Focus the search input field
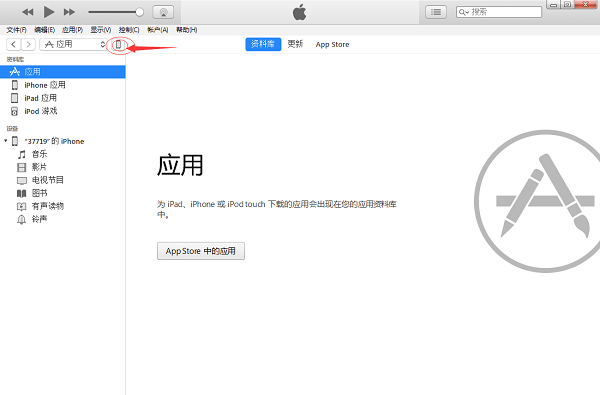 (x=499, y=12)
